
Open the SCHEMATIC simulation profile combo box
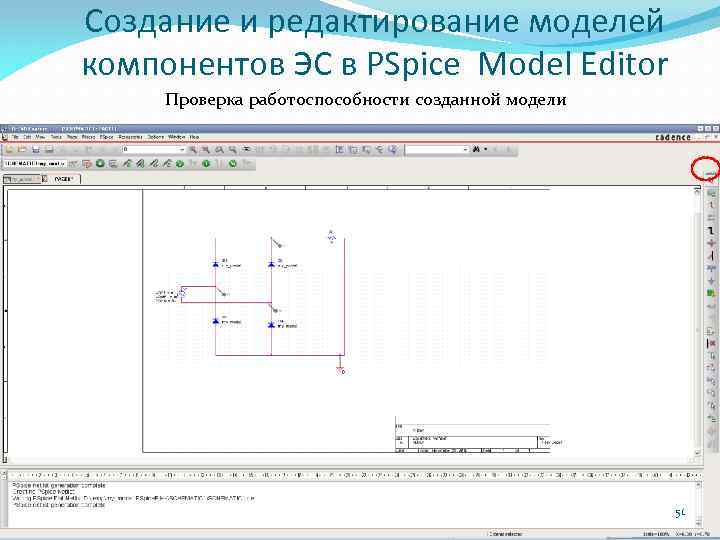pos(35,163)
